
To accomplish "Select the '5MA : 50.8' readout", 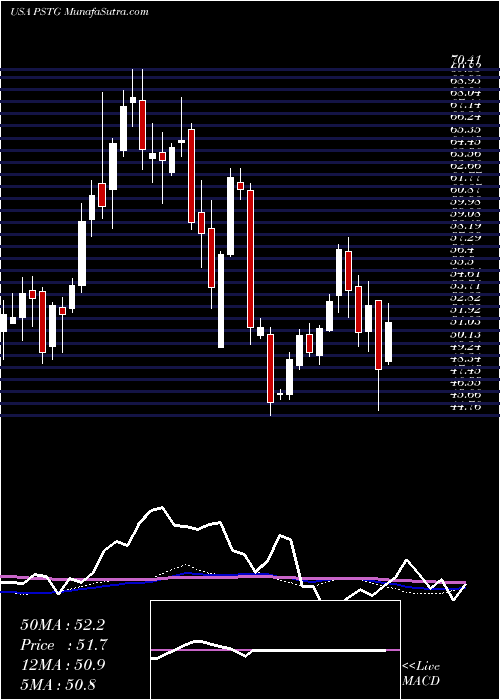I will (58, 684).
